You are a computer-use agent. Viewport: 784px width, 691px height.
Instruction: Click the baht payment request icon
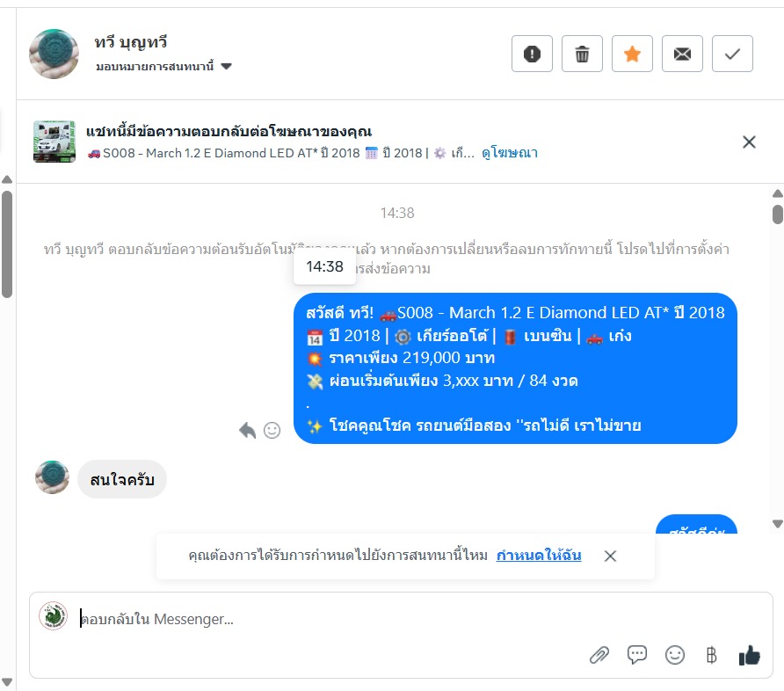712,654
